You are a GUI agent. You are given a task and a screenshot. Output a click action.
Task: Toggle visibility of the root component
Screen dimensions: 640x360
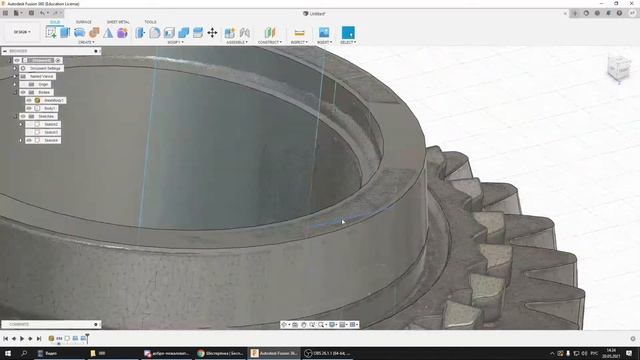click(17, 60)
